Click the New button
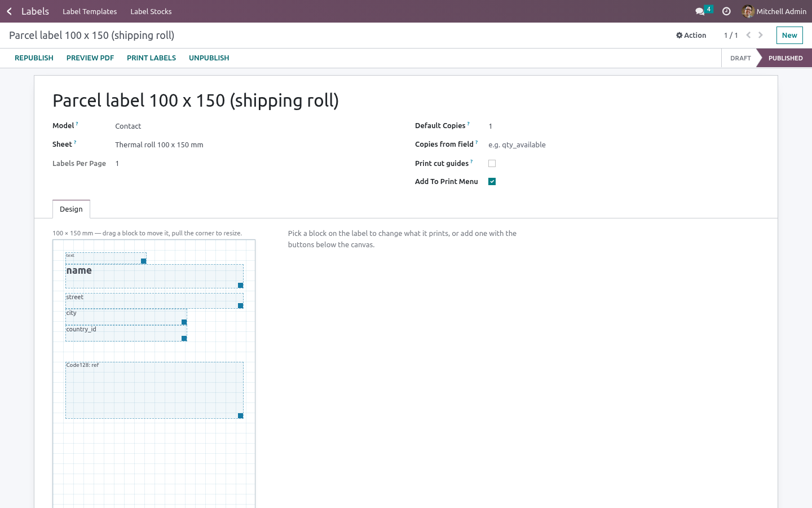Image resolution: width=812 pixels, height=508 pixels. pos(789,35)
